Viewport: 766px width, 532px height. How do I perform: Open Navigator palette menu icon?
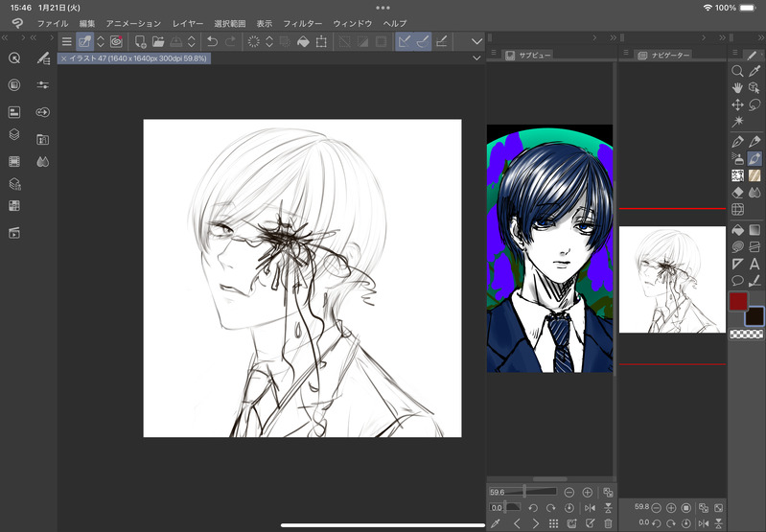click(626, 53)
